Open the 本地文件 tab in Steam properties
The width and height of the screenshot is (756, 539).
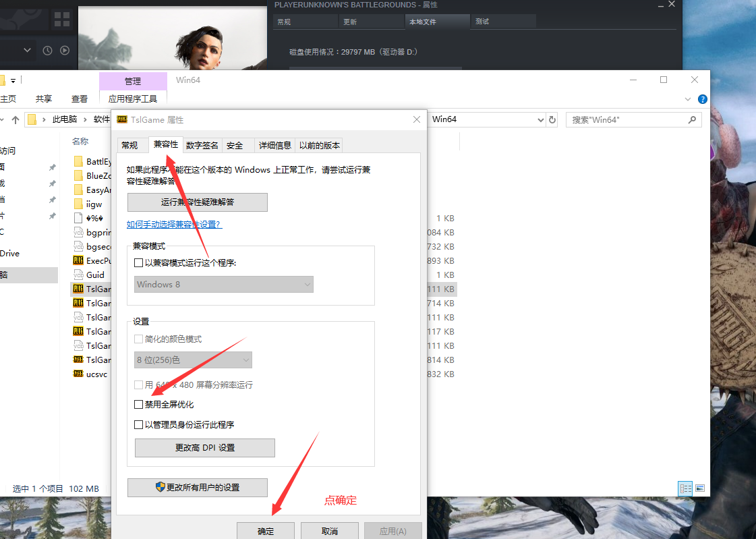pyautogui.click(x=437, y=22)
